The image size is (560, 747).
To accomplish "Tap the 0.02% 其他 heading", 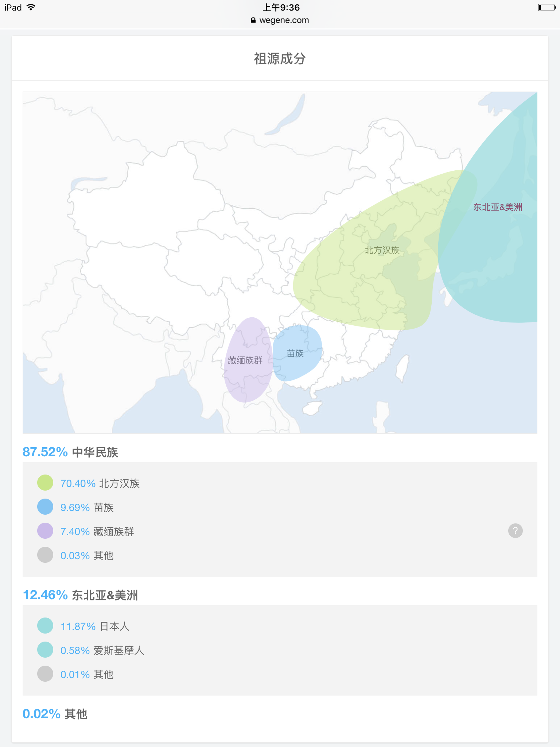I will (55, 714).
